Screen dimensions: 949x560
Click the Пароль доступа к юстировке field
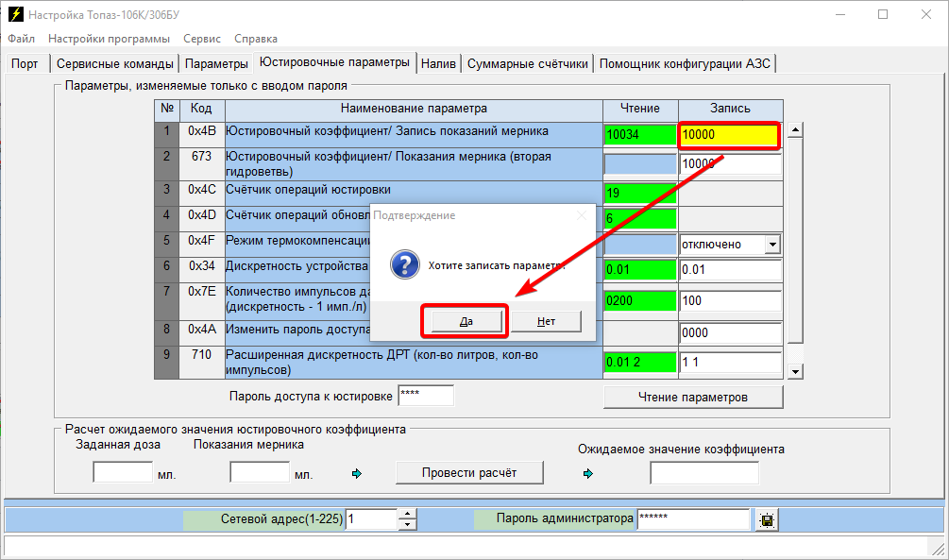click(426, 396)
